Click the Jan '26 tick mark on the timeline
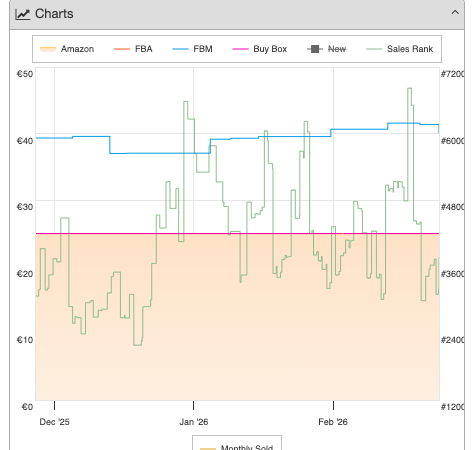 (194, 405)
